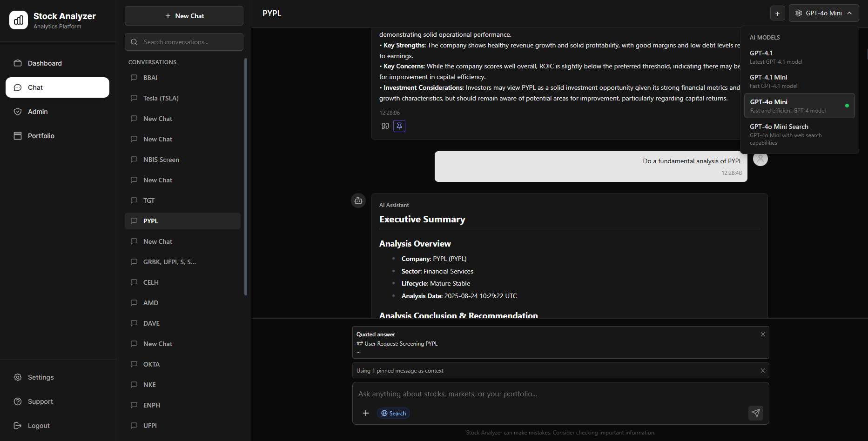Select the GPT-4.1 model
868x441 pixels.
pyautogui.click(x=799, y=57)
